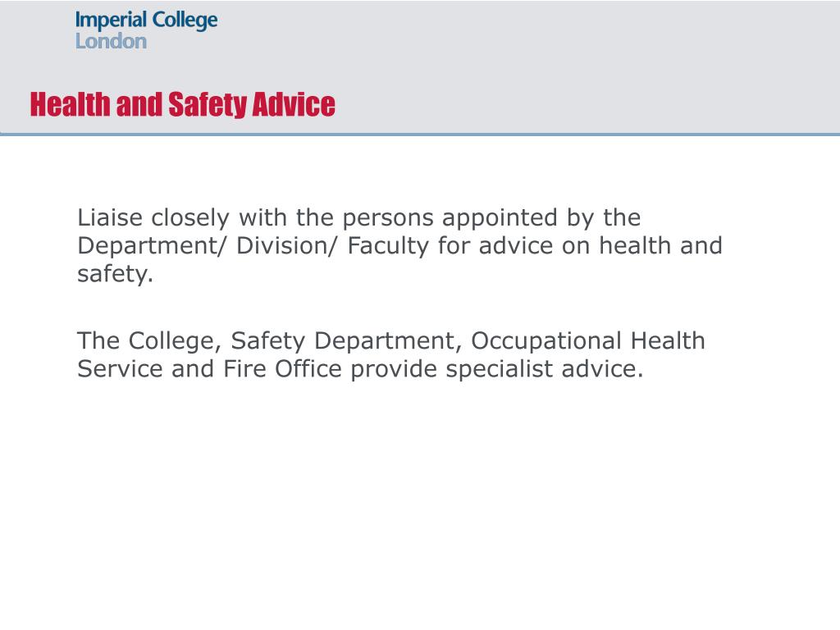The image size is (840, 630).
Task: Click the word Health in red heading
Action: [70, 104]
